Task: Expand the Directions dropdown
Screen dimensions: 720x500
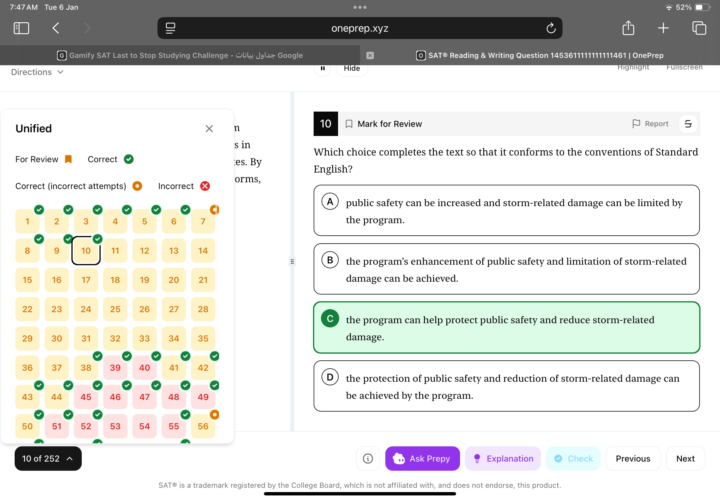Action: click(x=37, y=72)
